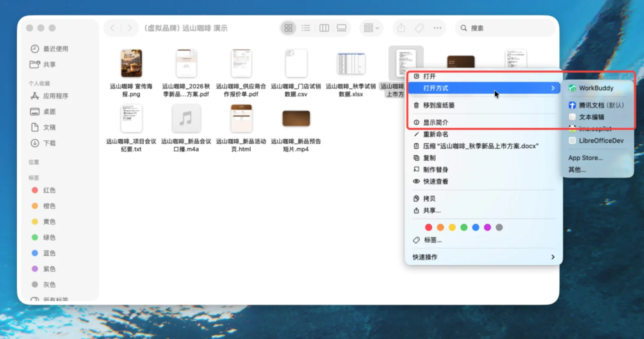This screenshot has height=339, width=644.
Task: Open with WorkBuddy
Action: point(598,88)
